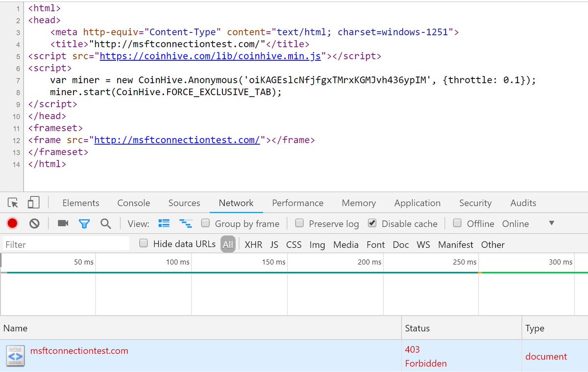Screen dimensions: 588x372
Task: Click the 150 ms timeline marker
Action: pyautogui.click(x=273, y=262)
